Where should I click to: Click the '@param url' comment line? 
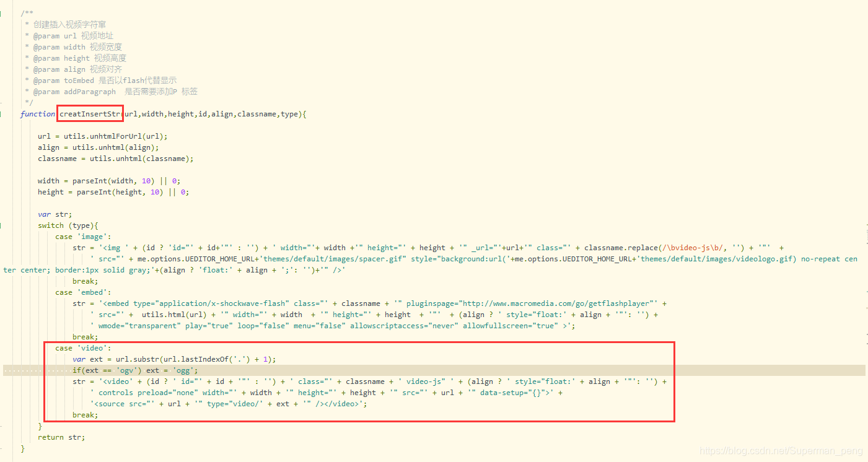click(69, 36)
